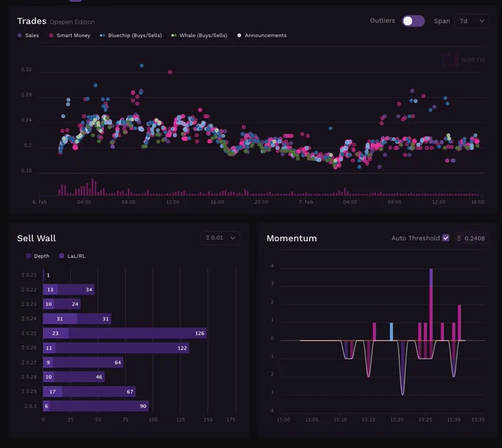The width and height of the screenshot is (502, 448).
Task: Click the highest blue trade dot above 0.32
Action: pyautogui.click(x=142, y=66)
